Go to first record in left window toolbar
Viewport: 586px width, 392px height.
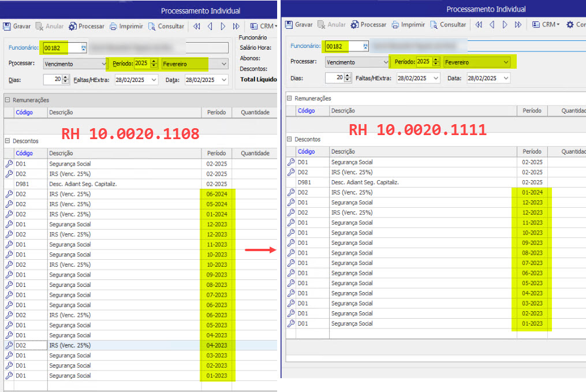pyautogui.click(x=197, y=26)
